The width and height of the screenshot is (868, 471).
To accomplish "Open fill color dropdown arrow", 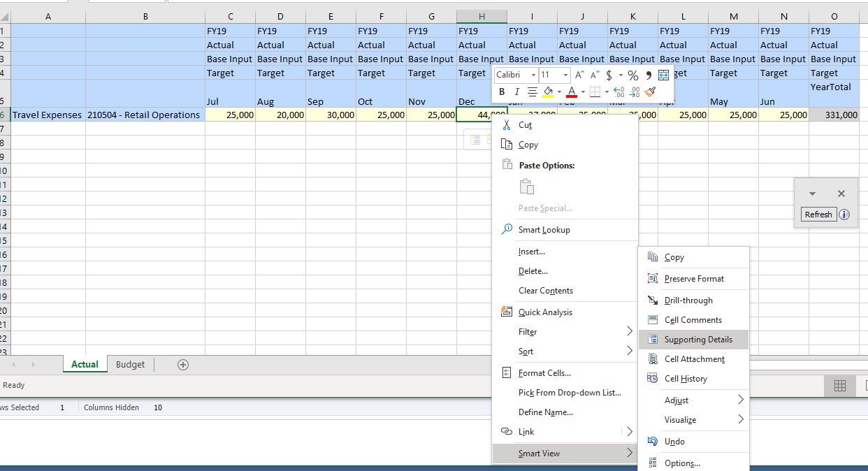I will click(x=559, y=92).
